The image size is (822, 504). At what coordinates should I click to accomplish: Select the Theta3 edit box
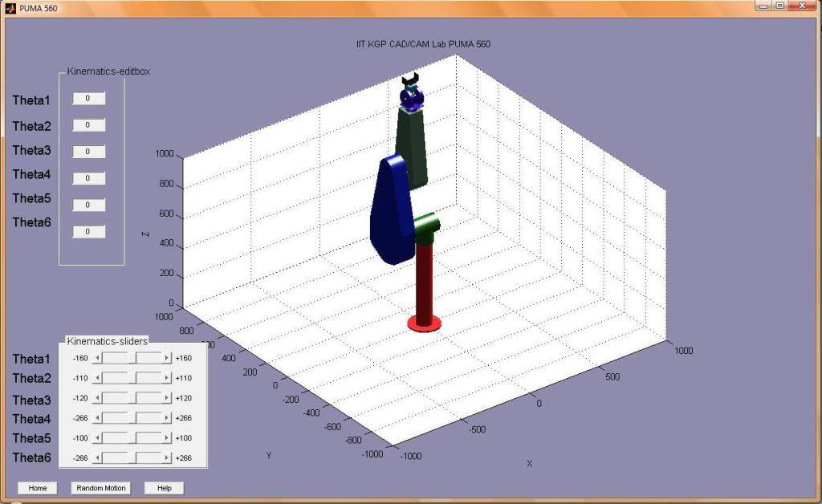[88, 152]
